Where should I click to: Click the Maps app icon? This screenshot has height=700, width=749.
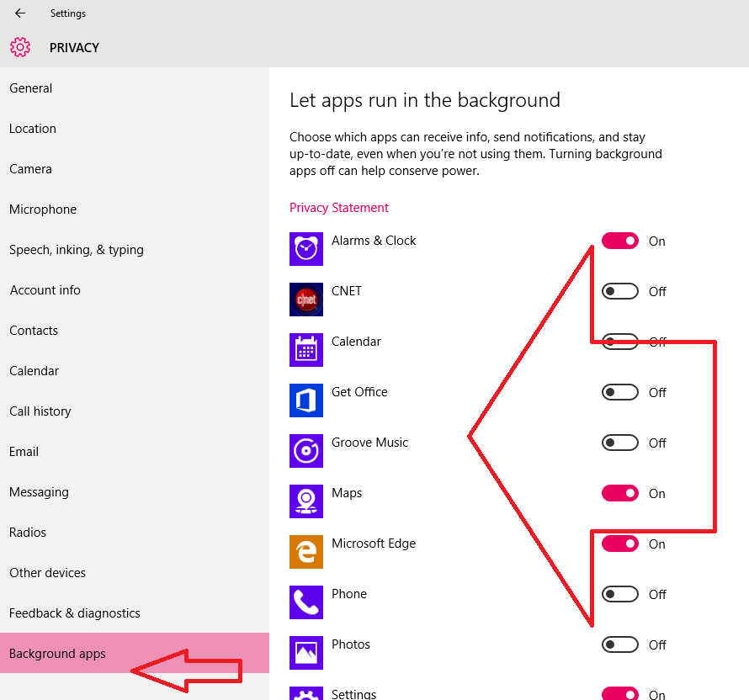(x=305, y=501)
